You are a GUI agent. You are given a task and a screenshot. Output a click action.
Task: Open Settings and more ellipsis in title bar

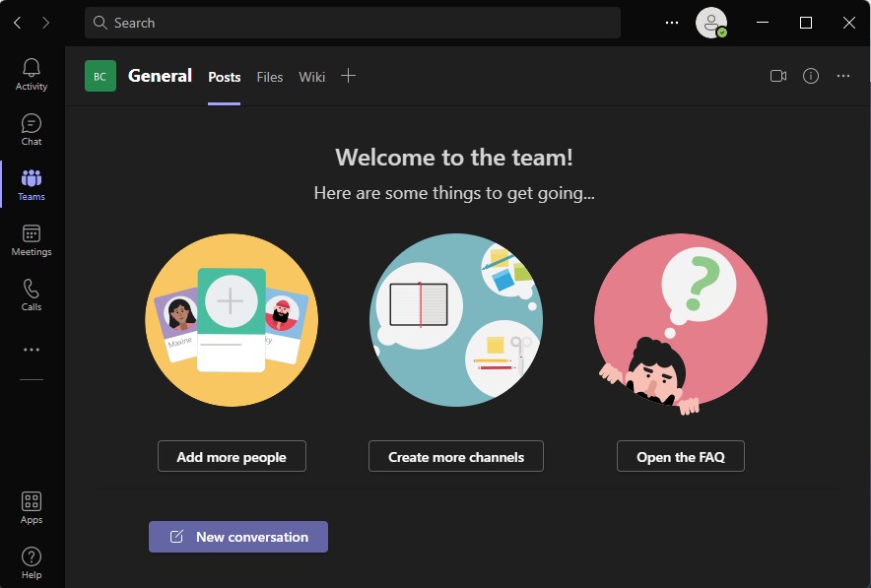672,23
